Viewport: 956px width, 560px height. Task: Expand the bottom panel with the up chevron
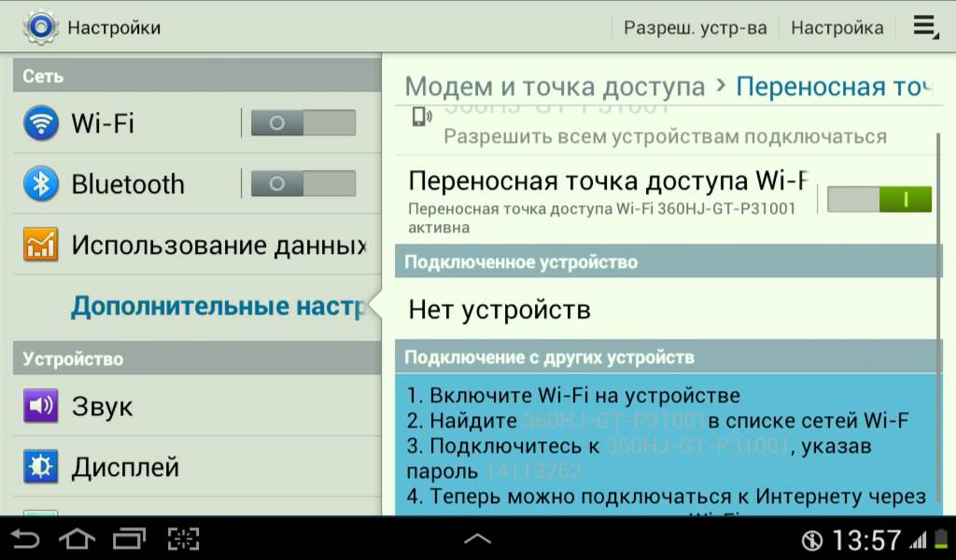click(x=477, y=539)
